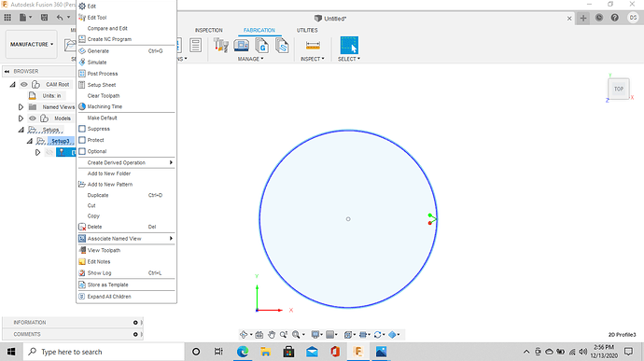This screenshot has height=361, width=644.
Task: Select the Setup3 tree item
Action: (x=61, y=141)
